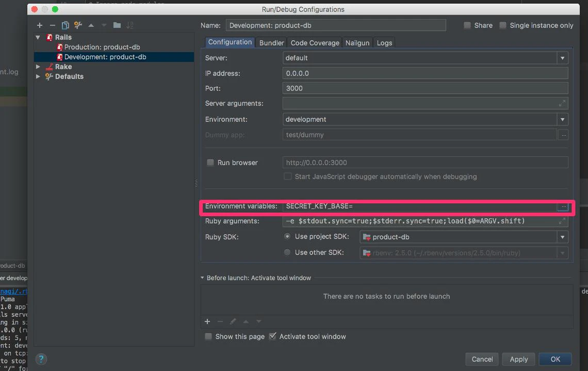Screen dimensions: 588x371
Task: Open edit defaults wrench icon
Action: (x=78, y=25)
